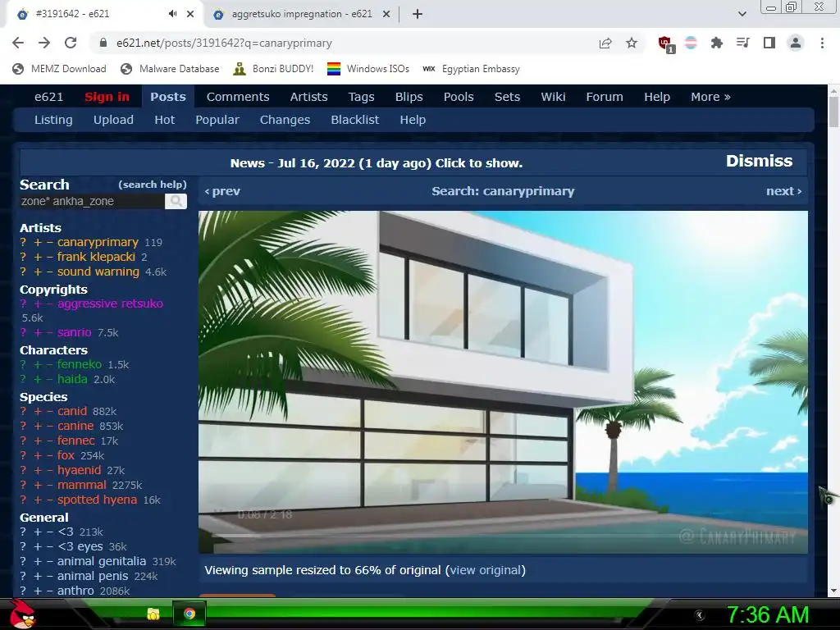Open the Chrome three-dot menu

[822, 43]
